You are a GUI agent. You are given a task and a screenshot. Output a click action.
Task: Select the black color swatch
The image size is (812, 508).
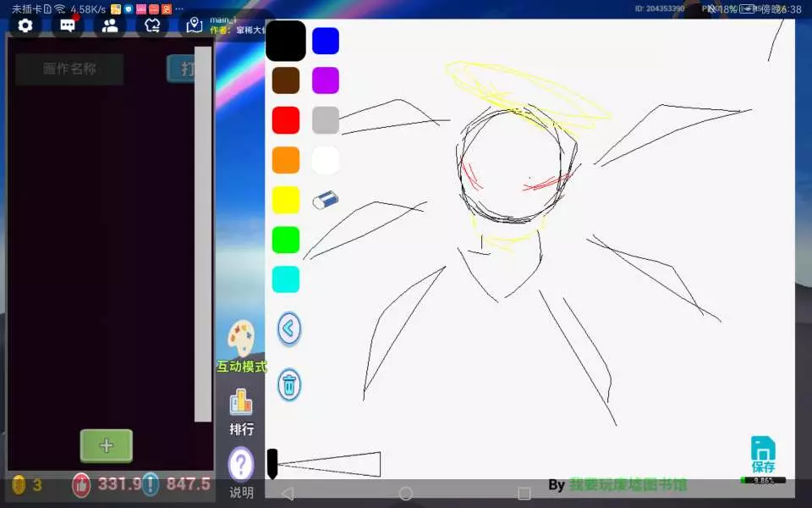pyautogui.click(x=285, y=41)
